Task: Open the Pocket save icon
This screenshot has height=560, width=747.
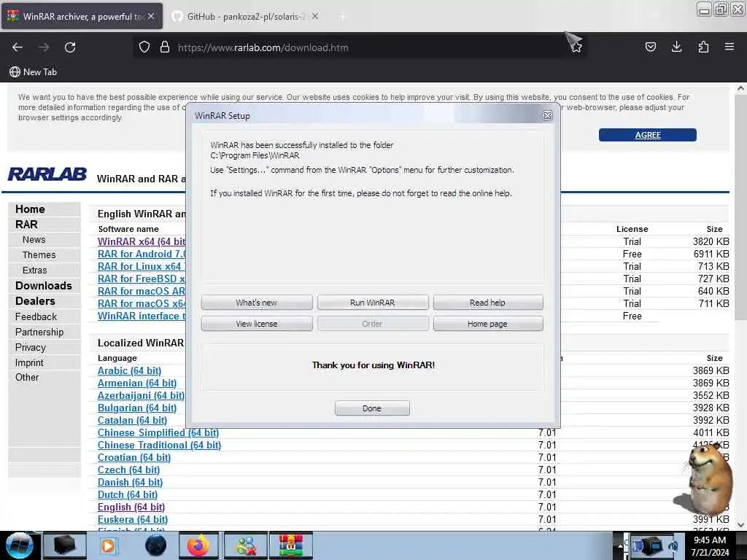Action: (x=650, y=47)
